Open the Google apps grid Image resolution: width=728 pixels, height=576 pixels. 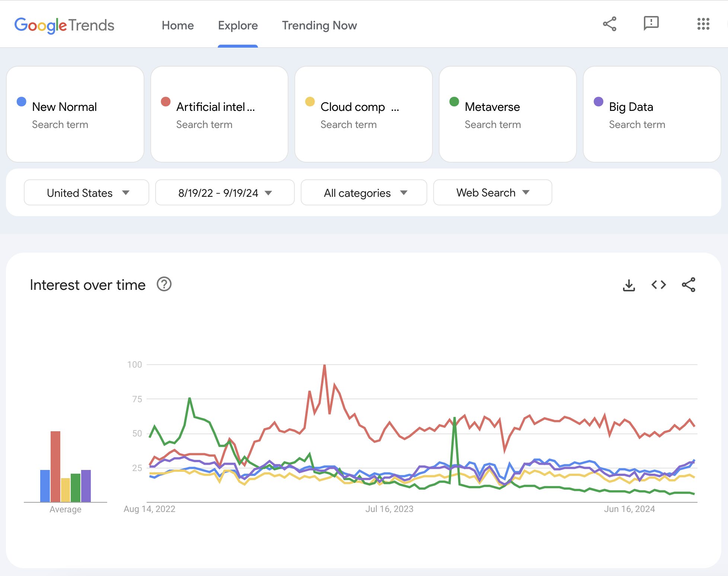click(703, 24)
